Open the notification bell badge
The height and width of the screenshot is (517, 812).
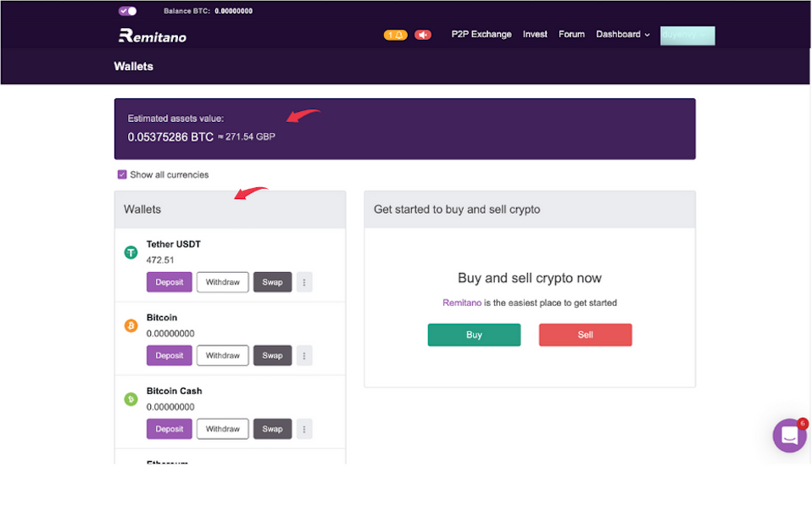(x=395, y=35)
